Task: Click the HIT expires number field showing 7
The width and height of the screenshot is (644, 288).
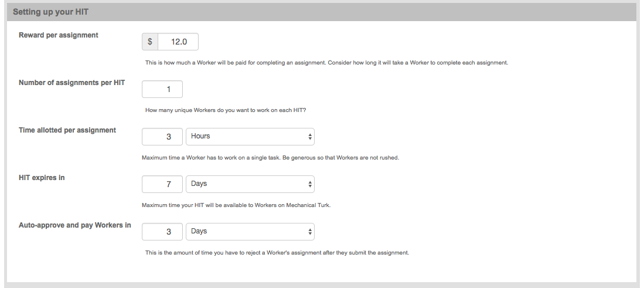Action: [162, 184]
